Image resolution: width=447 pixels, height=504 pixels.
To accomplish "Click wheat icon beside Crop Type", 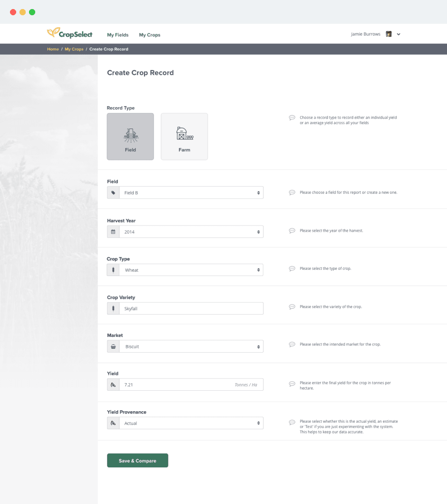I will pyautogui.click(x=113, y=270).
